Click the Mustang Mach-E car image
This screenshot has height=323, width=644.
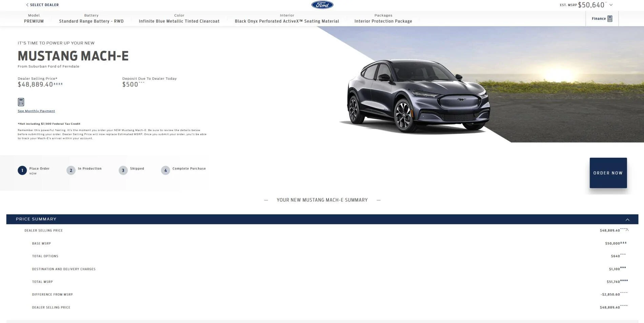(419, 97)
